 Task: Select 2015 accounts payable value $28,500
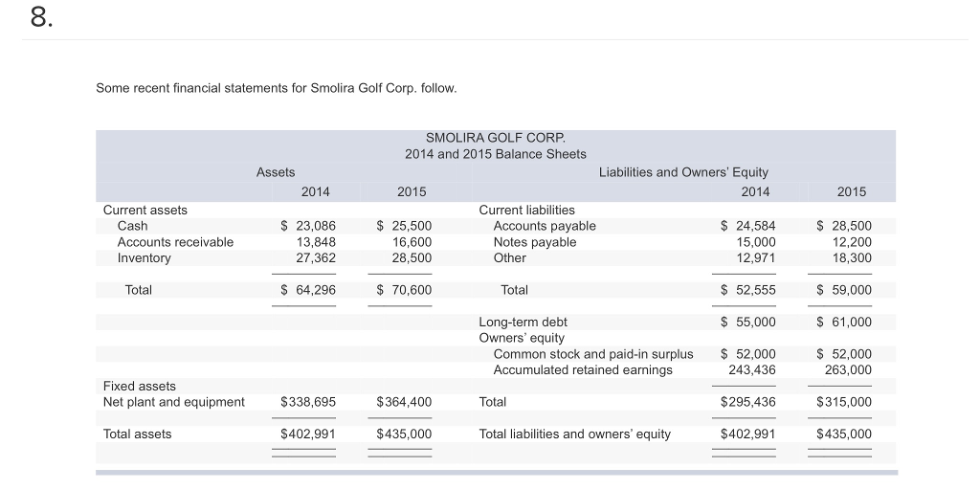(x=844, y=226)
